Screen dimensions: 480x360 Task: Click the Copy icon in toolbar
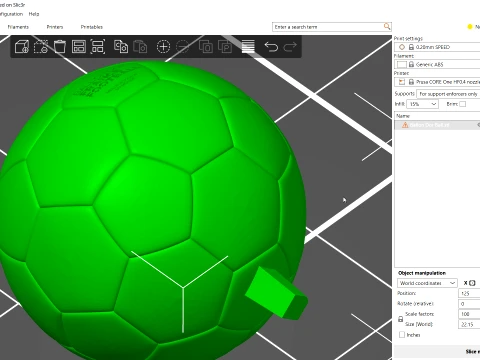(x=121, y=47)
